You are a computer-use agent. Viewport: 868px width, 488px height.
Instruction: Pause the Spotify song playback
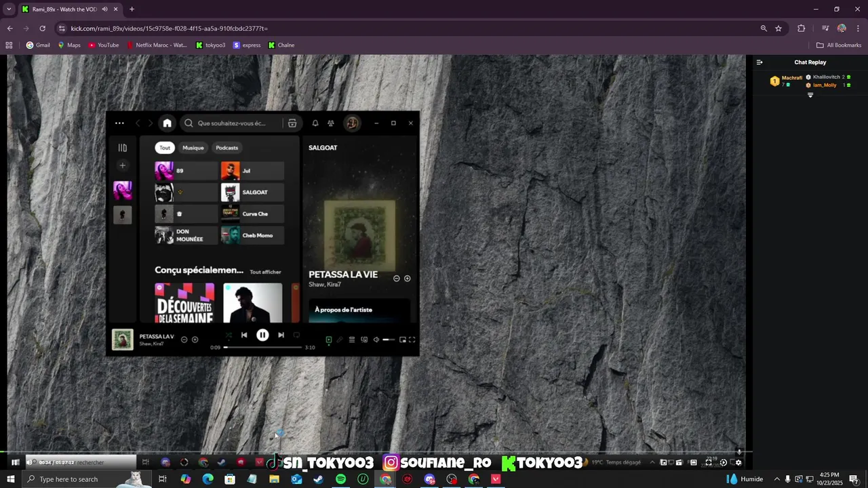point(262,335)
